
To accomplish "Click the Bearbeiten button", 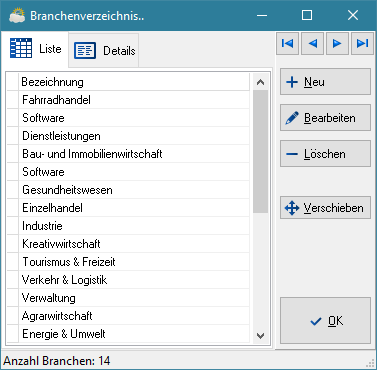I will [325, 118].
